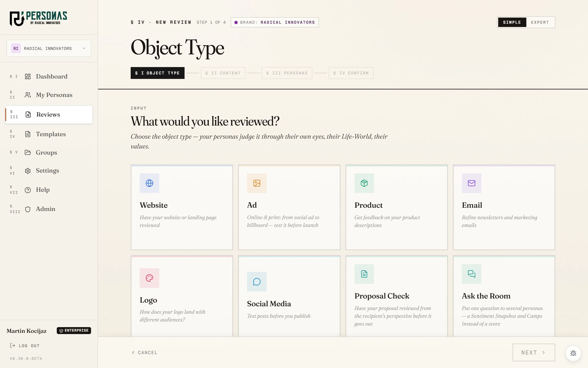Image resolution: width=588 pixels, height=368 pixels.
Task: Select the III Personas step
Action: point(287,73)
